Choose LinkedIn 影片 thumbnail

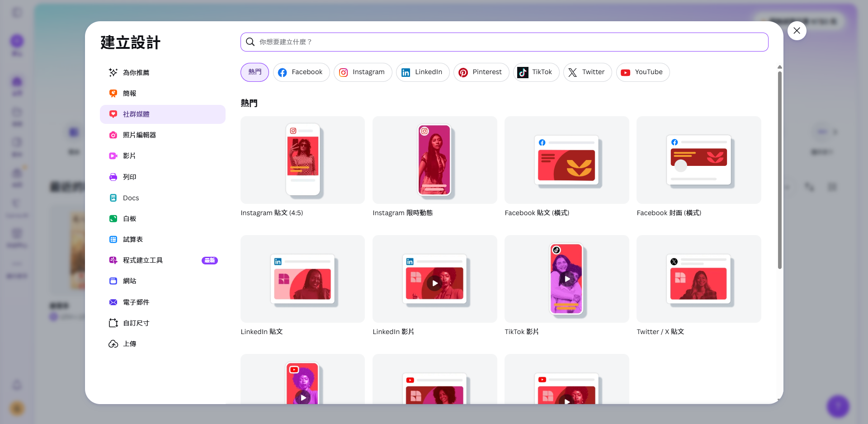pos(434,279)
